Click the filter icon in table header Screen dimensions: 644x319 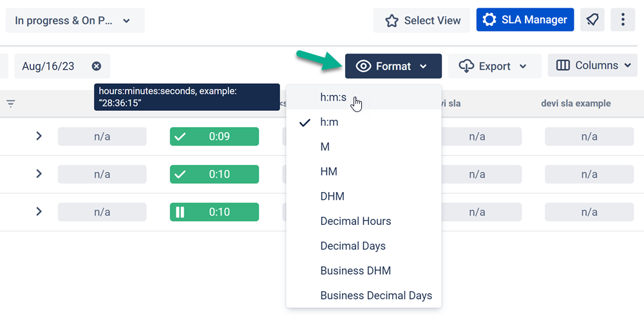click(11, 103)
